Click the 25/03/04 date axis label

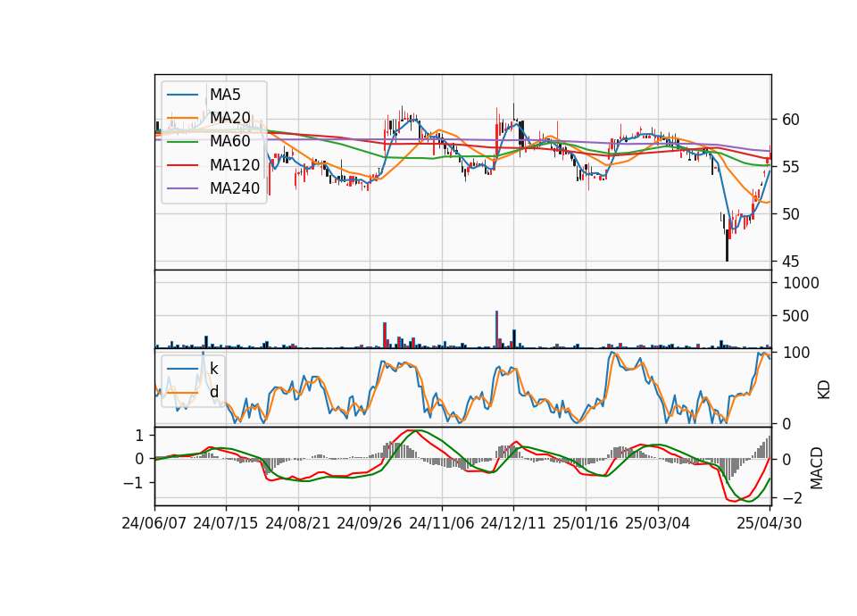pos(658,523)
